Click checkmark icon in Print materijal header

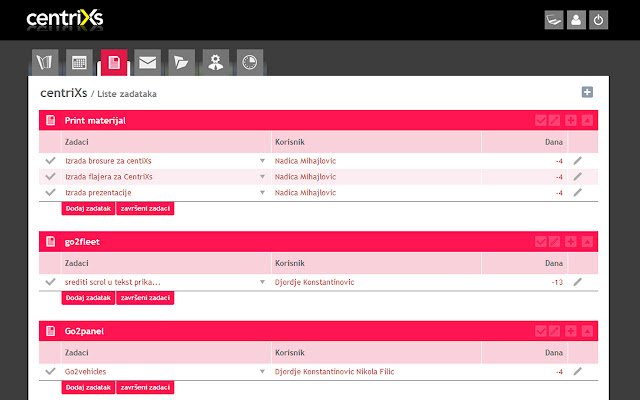(x=540, y=120)
